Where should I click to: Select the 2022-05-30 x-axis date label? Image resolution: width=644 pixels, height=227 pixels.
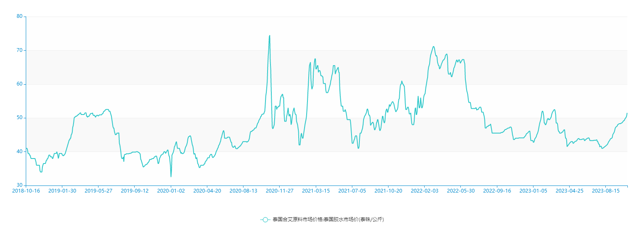tap(460, 191)
